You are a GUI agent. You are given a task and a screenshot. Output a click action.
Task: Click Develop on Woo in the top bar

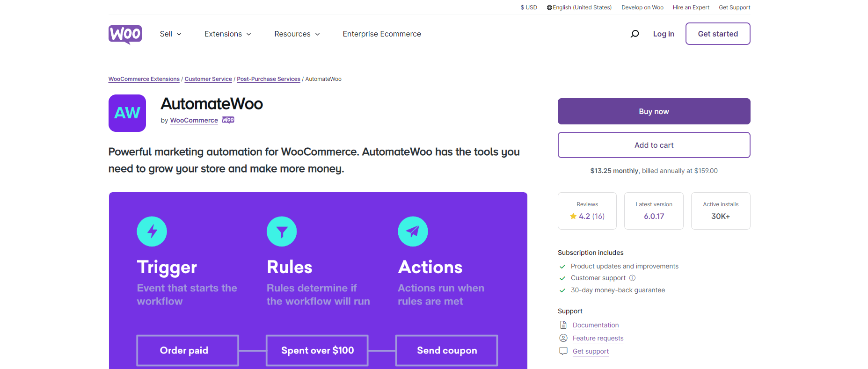pyautogui.click(x=642, y=7)
